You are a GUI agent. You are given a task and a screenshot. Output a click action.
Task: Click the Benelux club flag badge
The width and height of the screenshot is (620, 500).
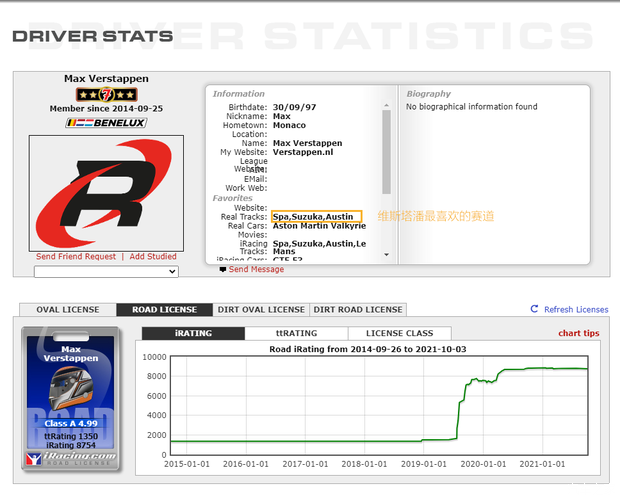coord(105,123)
